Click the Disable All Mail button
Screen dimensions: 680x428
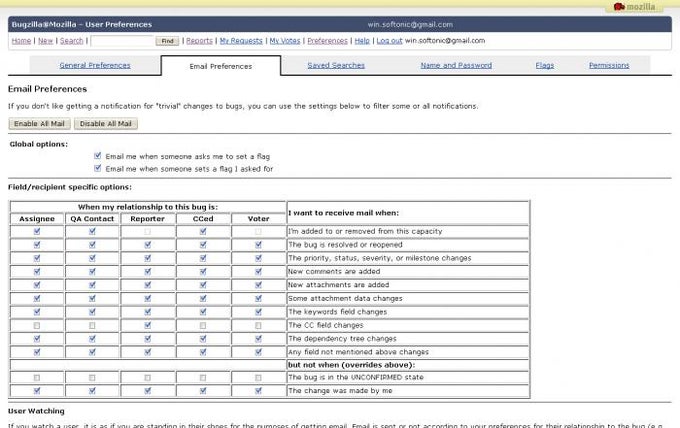coord(106,124)
